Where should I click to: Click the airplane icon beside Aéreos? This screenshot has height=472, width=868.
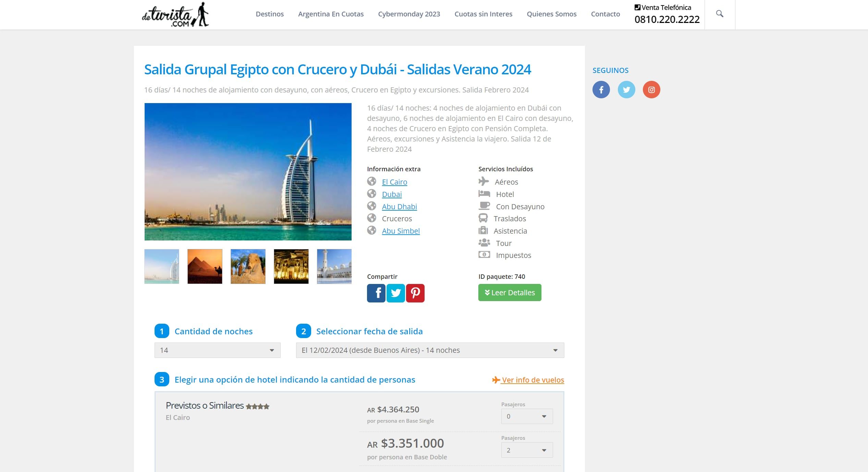(484, 181)
